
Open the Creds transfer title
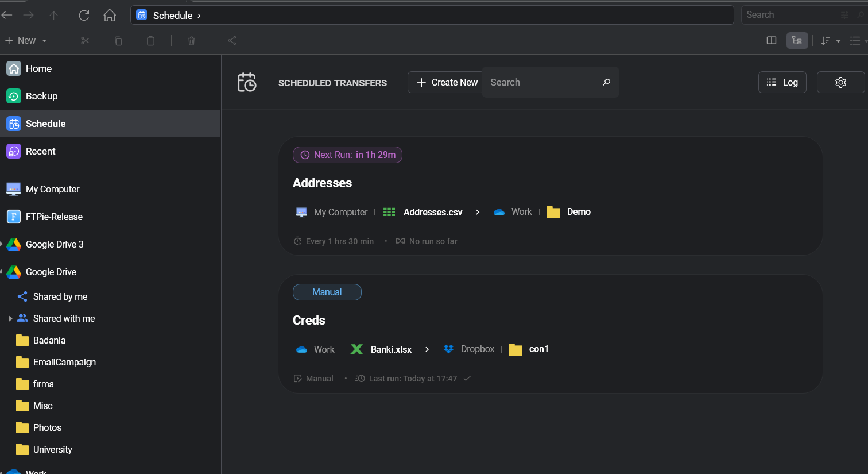pyautogui.click(x=309, y=320)
